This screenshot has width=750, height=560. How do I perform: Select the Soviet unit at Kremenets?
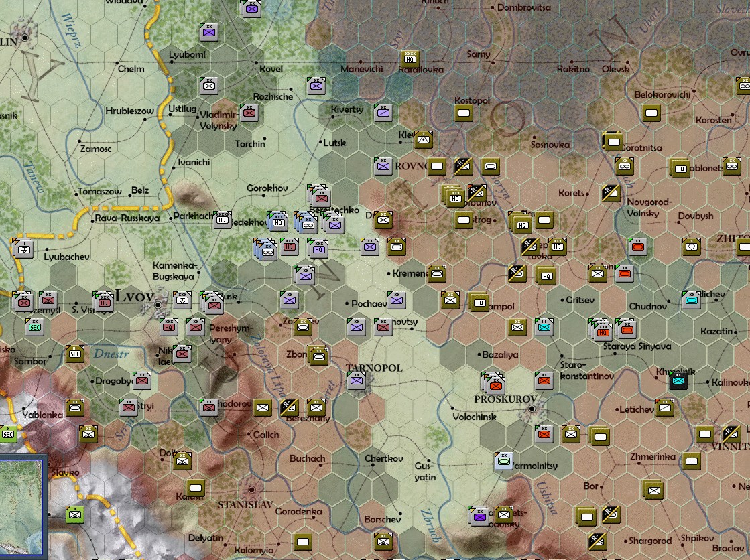[437, 273]
